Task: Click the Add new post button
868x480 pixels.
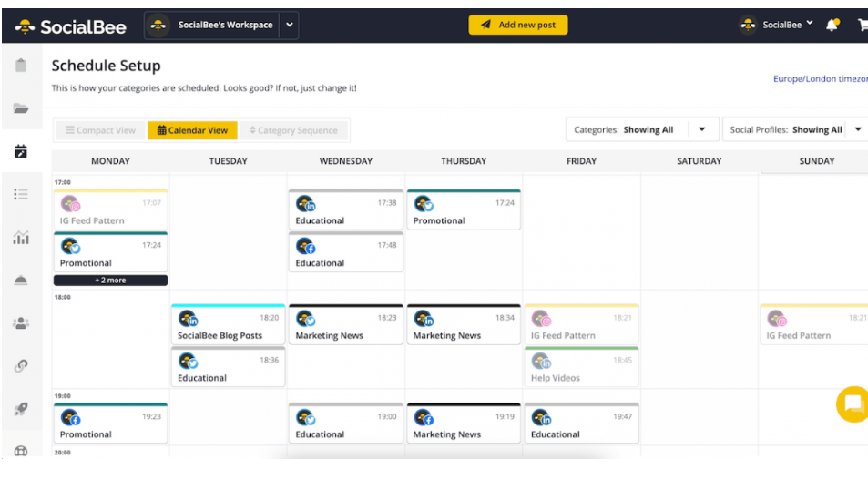Action: (x=517, y=26)
